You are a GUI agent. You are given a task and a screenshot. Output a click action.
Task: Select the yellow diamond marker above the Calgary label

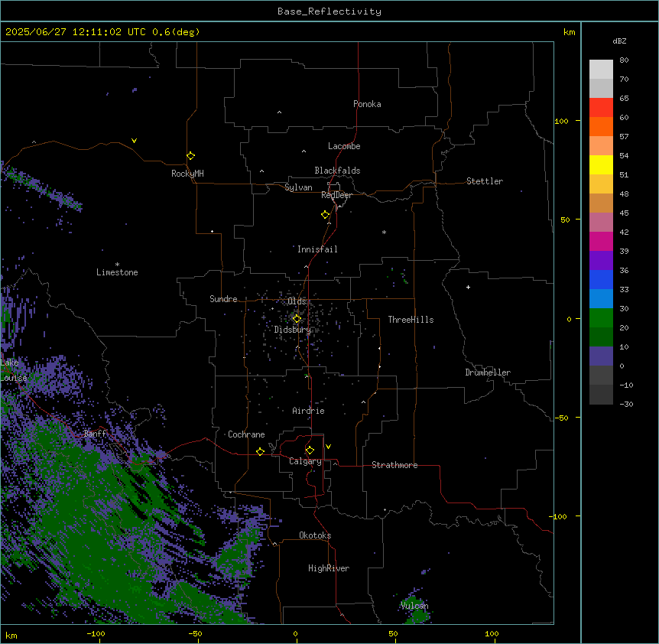(310, 450)
